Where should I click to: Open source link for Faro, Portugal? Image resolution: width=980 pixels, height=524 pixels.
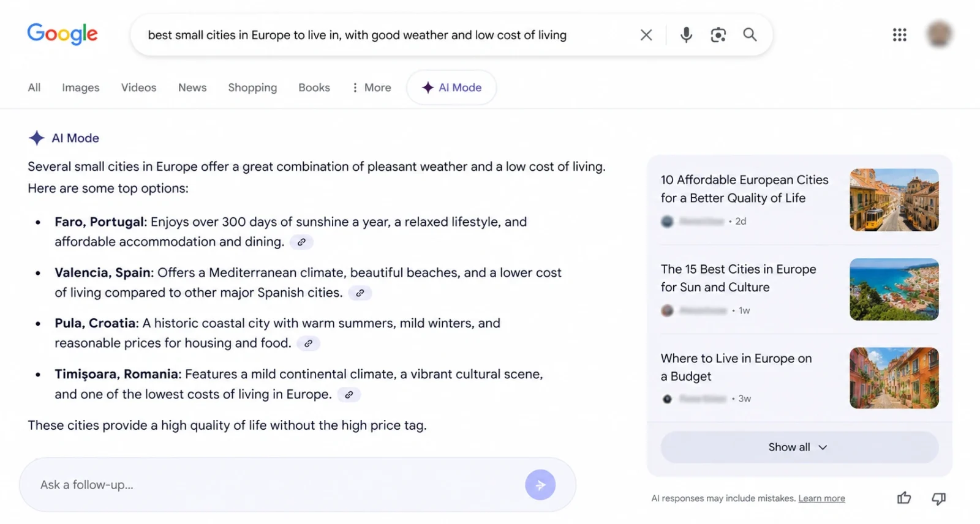(x=301, y=242)
